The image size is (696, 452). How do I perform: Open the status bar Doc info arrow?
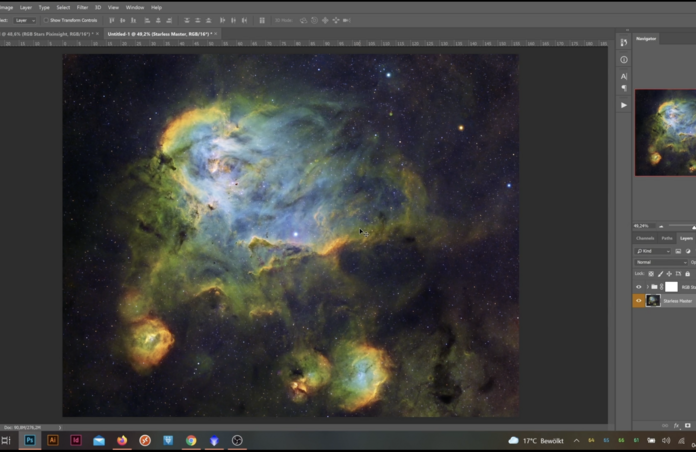pyautogui.click(x=60, y=428)
